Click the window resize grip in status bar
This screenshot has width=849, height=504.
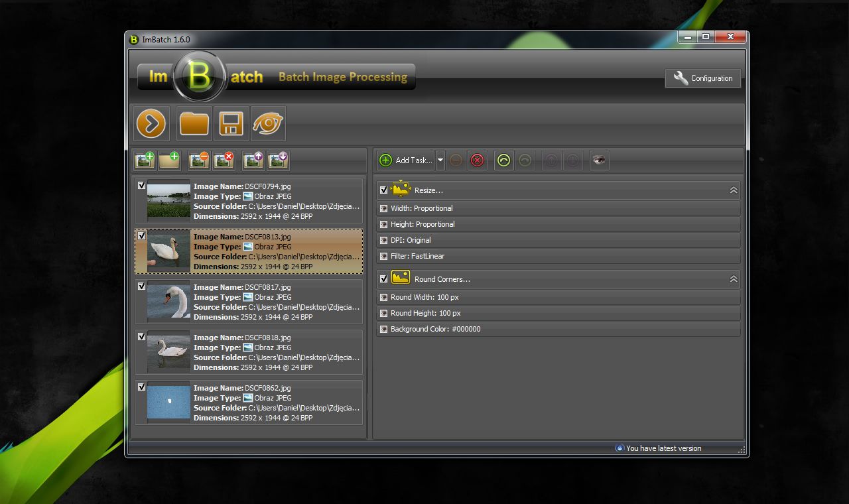(x=742, y=450)
